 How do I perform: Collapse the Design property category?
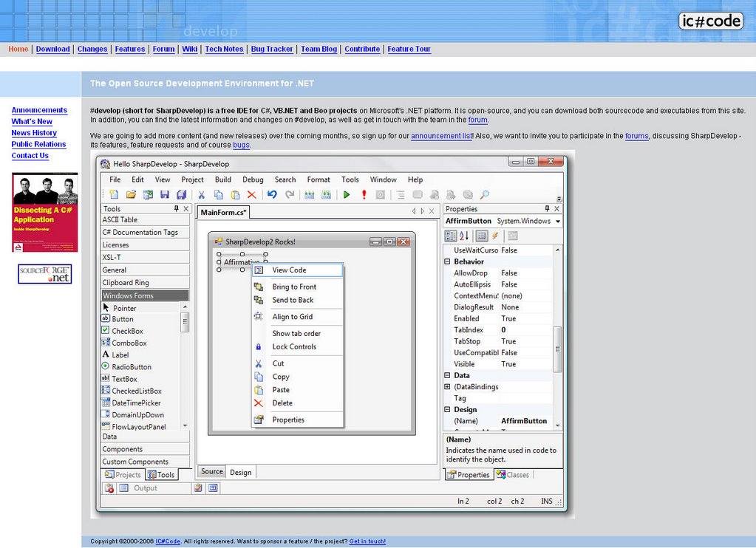tap(447, 410)
